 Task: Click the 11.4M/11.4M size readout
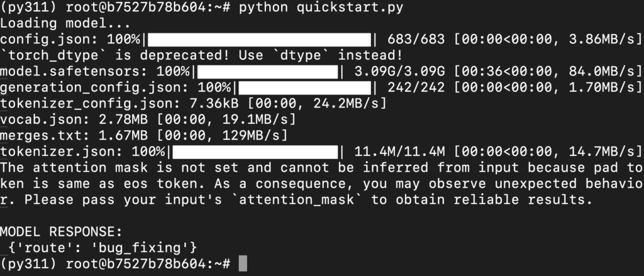click(x=400, y=151)
